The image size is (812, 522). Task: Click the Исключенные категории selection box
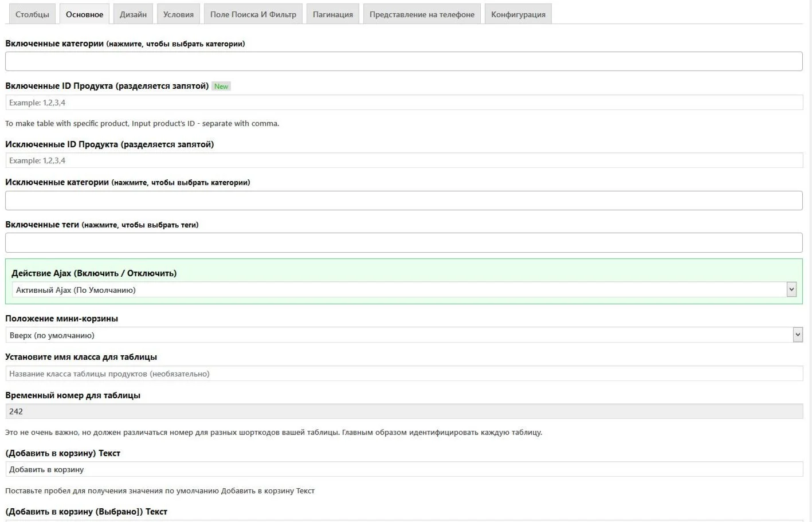(x=403, y=201)
